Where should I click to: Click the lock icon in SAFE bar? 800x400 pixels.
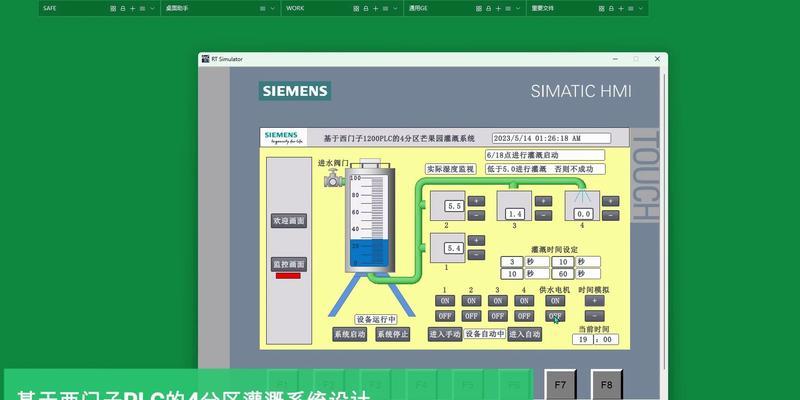(123, 9)
